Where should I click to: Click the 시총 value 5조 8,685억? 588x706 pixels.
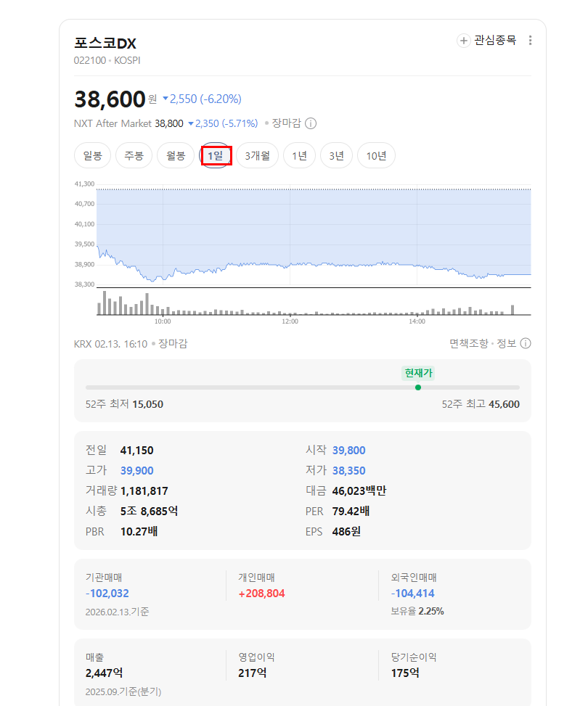149,511
